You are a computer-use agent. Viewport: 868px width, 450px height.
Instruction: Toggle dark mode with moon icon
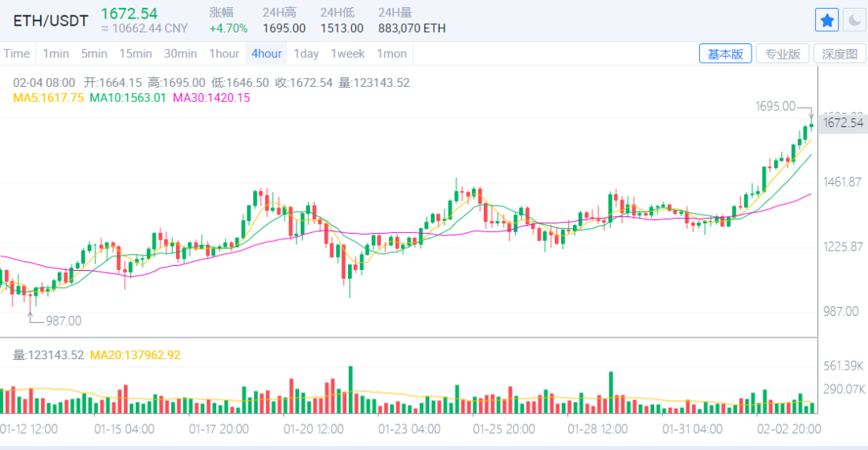[x=854, y=20]
